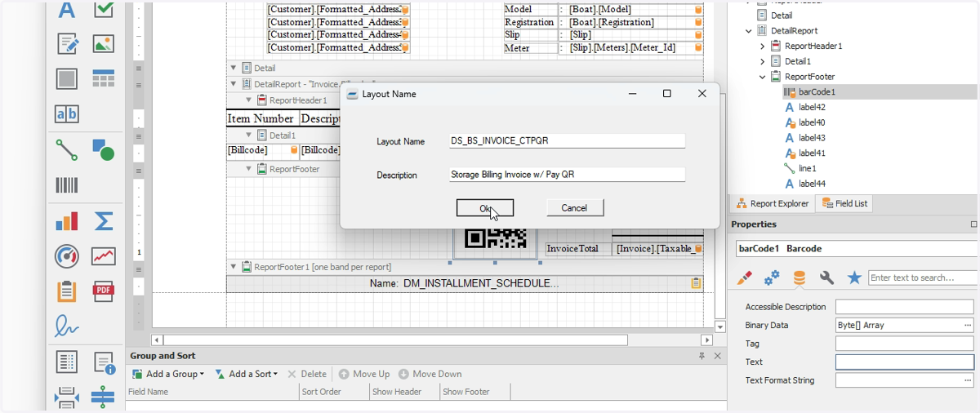Screen dimensions: 980x413
Task: Open Favorite properties star tab
Action: (854, 278)
